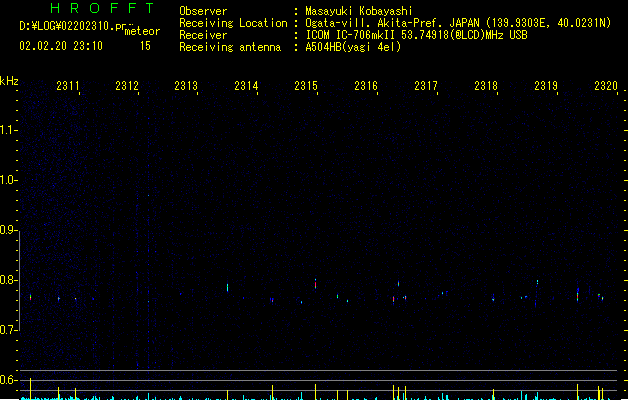
Task: Click the 2315 time axis marker
Action: tap(306, 86)
